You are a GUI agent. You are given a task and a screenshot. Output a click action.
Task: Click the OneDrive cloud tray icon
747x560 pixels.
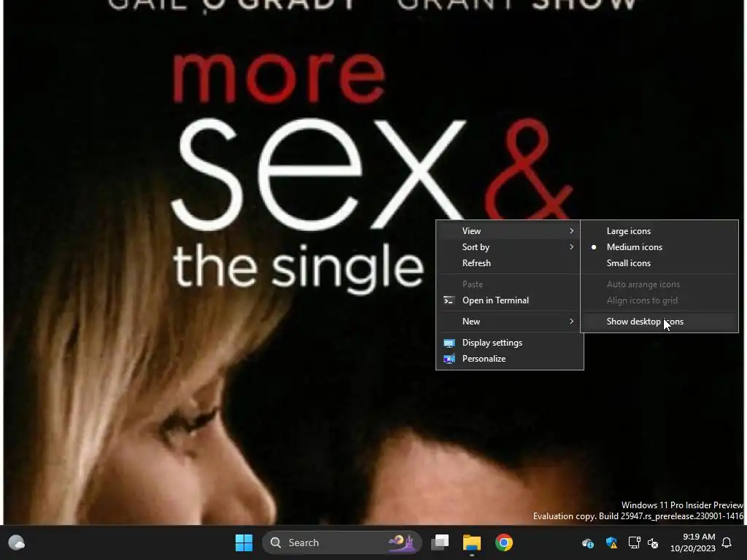(x=587, y=542)
